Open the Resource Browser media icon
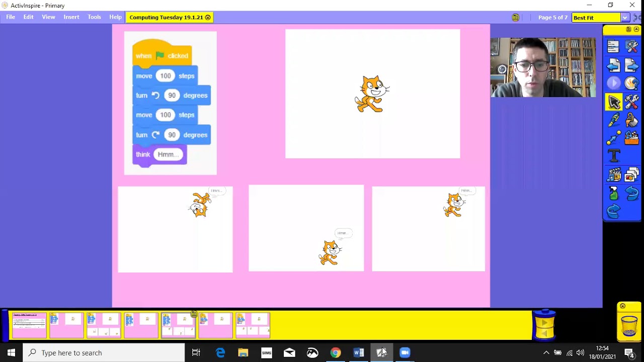 click(613, 175)
